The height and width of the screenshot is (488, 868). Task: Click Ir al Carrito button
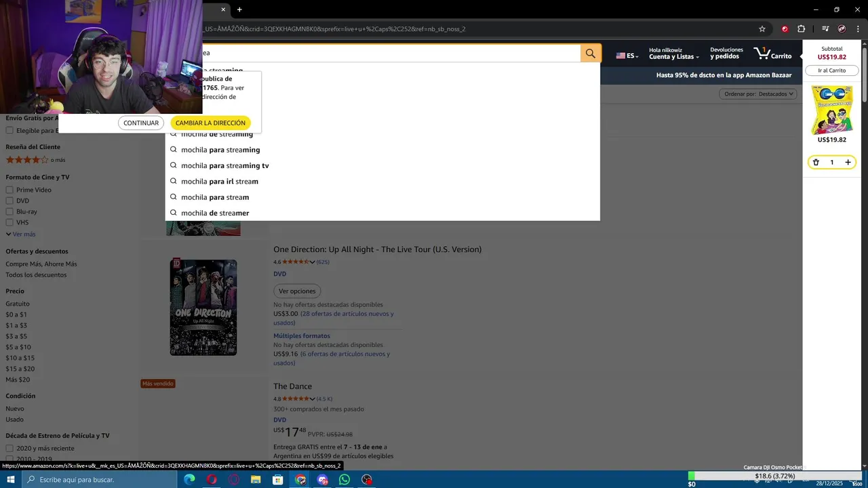832,70
